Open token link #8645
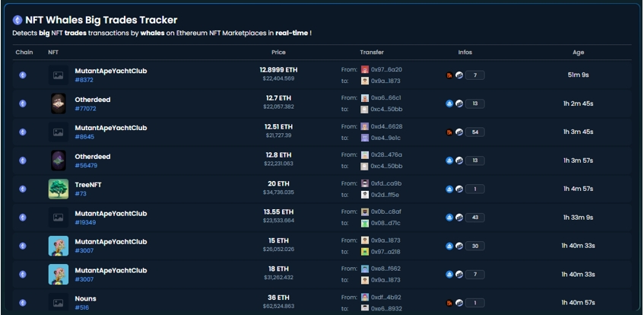The height and width of the screenshot is (315, 644). (x=84, y=137)
